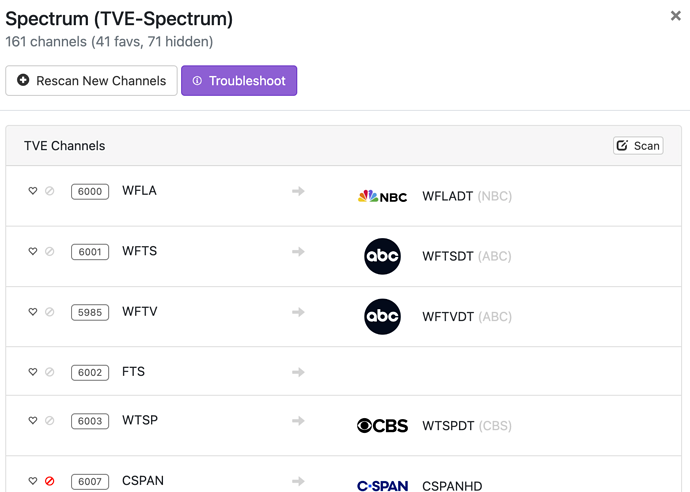The width and height of the screenshot is (690, 492).
Task: Hide the WFLA channel
Action: [49, 191]
